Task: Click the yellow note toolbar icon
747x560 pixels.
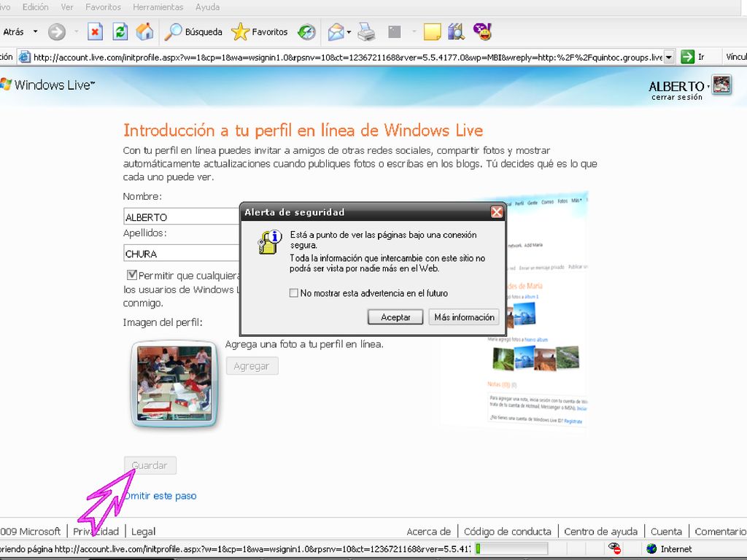Action: click(x=432, y=32)
